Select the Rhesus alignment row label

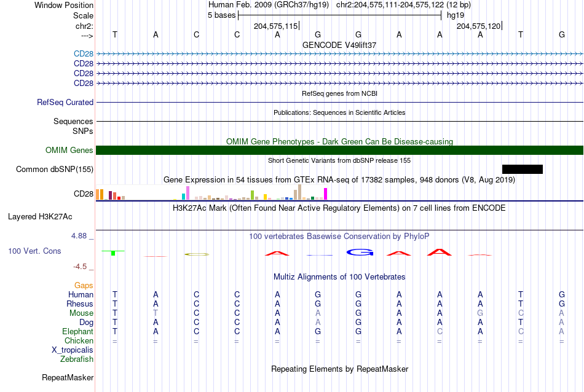(80, 304)
